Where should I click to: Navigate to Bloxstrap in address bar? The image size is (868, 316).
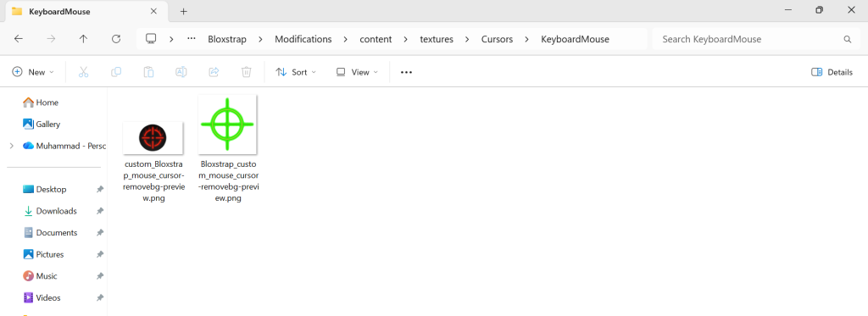[227, 39]
